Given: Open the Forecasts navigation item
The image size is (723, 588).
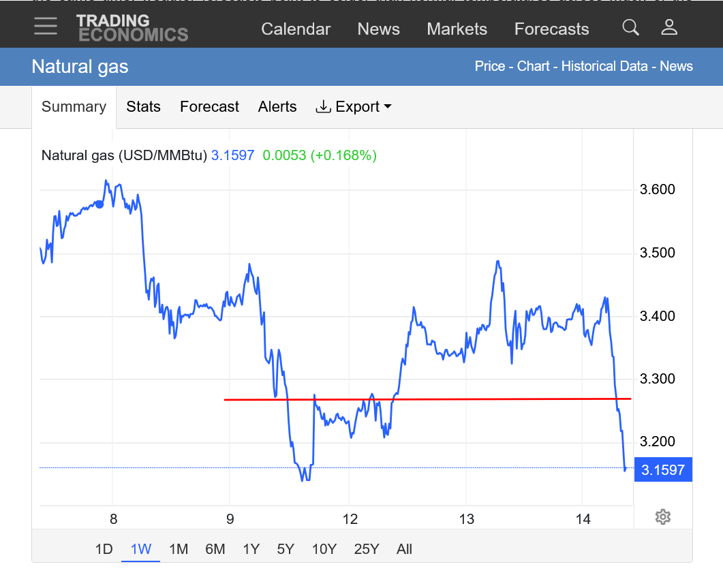Looking at the screenshot, I should (x=551, y=29).
